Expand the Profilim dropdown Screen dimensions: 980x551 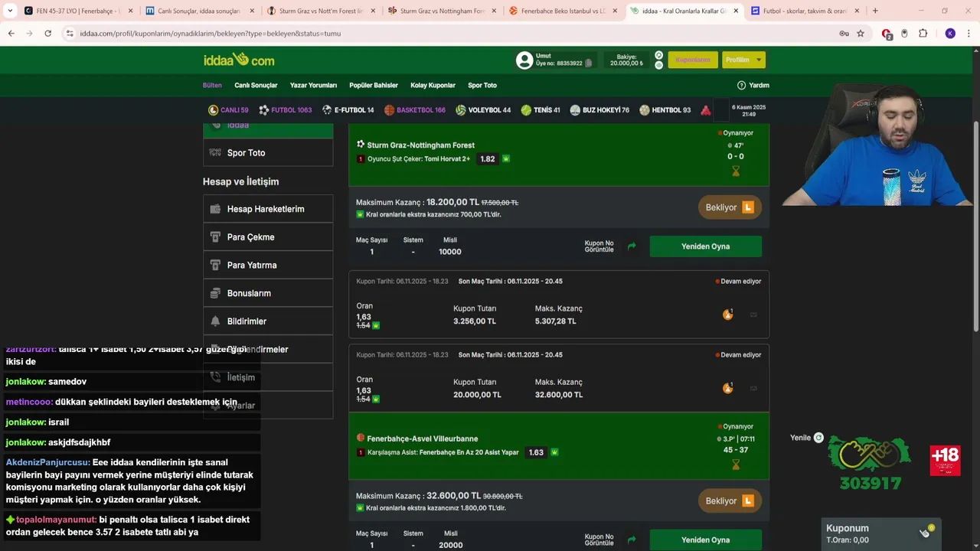[743, 60]
